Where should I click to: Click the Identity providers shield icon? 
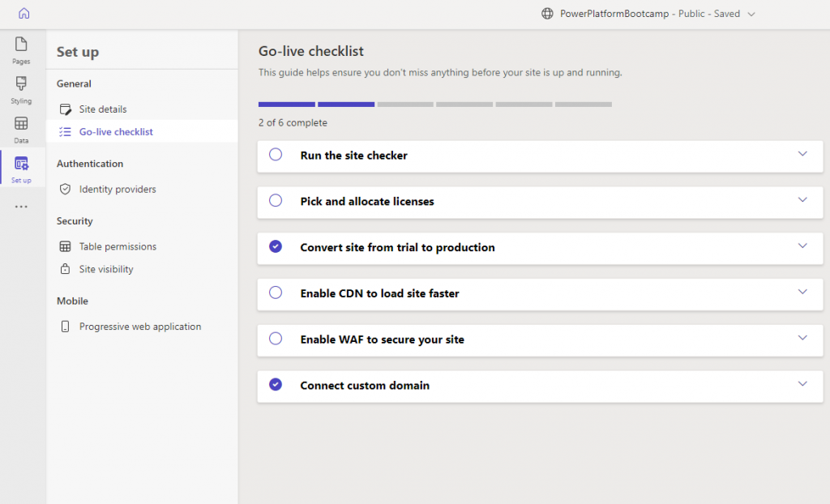point(65,189)
